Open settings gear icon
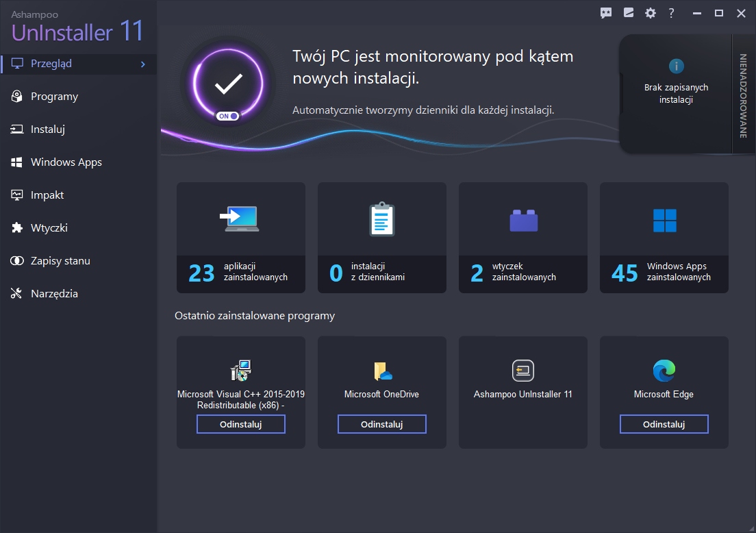Screen dimensions: 756x533 pos(651,13)
